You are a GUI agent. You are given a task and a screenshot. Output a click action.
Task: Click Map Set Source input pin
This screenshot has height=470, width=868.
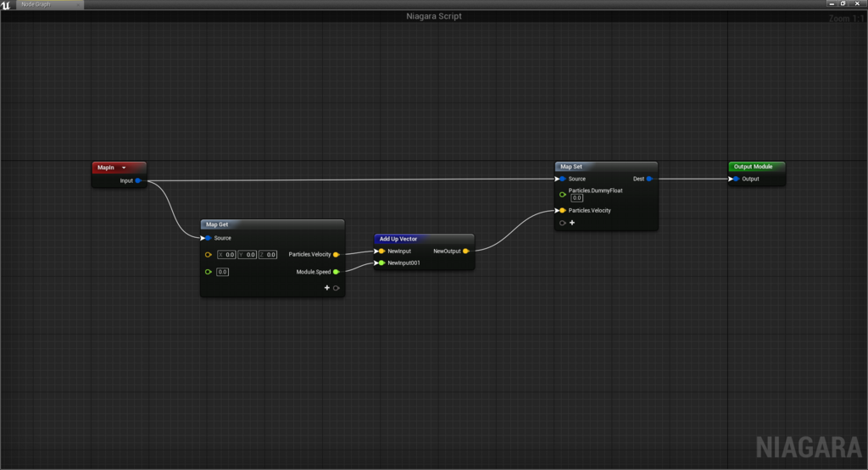[562, 180]
